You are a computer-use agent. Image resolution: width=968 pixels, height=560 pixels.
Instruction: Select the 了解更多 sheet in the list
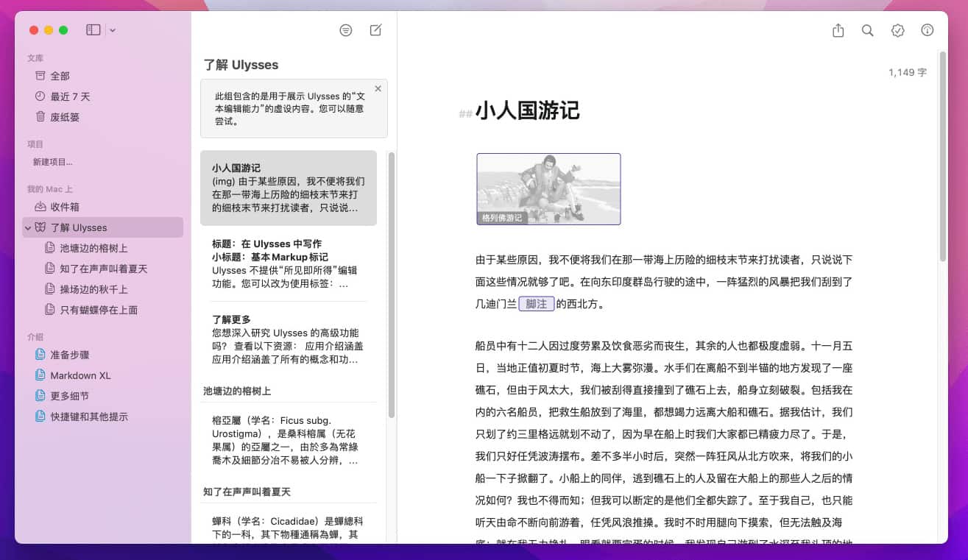[289, 339]
